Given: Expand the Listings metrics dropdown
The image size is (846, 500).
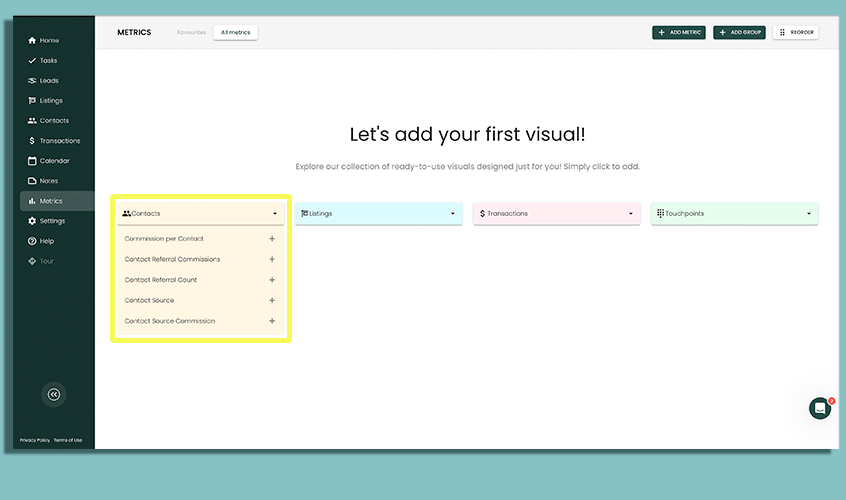Looking at the screenshot, I should (452, 213).
